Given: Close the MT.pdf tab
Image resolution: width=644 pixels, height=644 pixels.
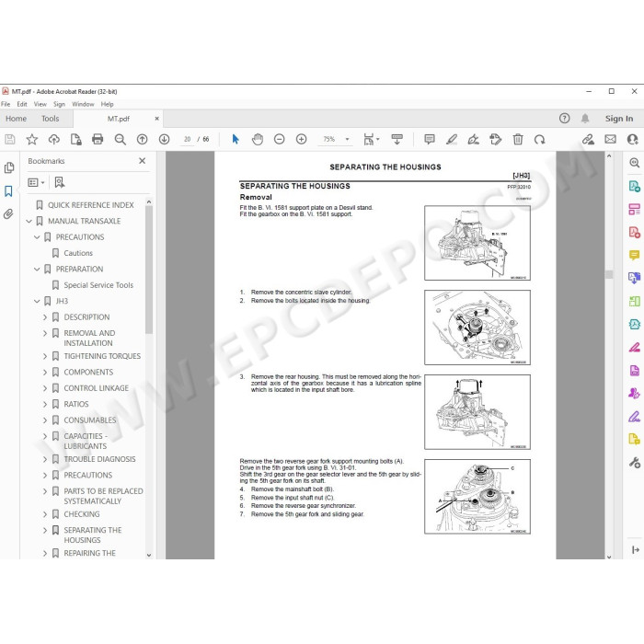Looking at the screenshot, I should tap(156, 119).
